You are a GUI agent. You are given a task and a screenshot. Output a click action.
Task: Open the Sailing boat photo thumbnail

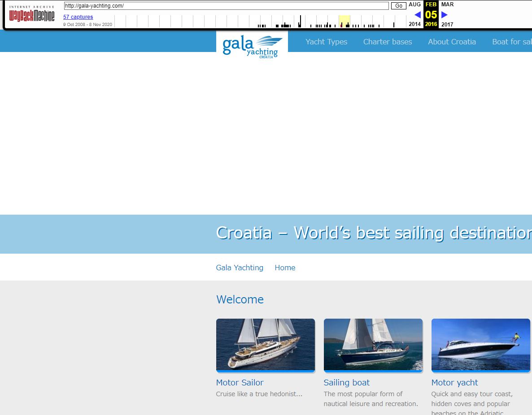pyautogui.click(x=373, y=345)
